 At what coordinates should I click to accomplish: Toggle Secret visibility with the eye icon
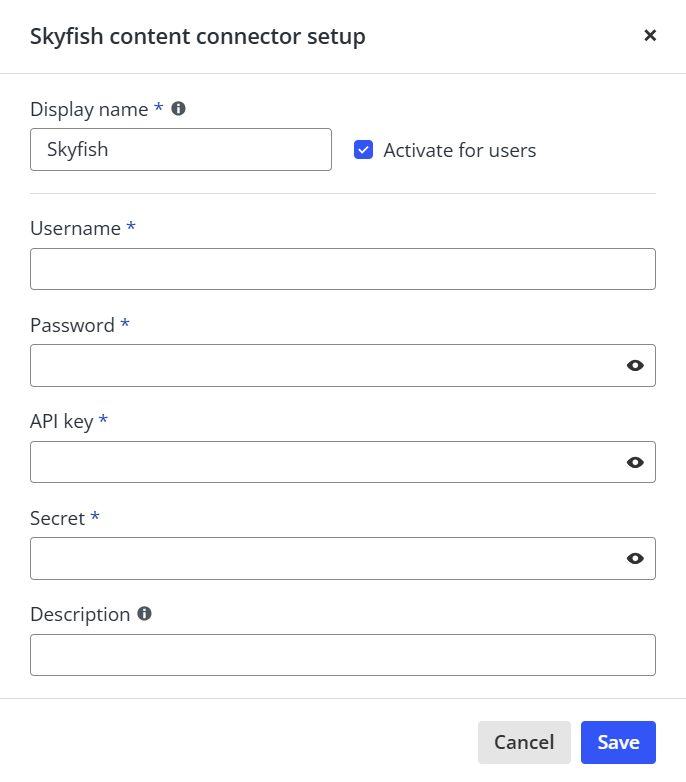635,559
